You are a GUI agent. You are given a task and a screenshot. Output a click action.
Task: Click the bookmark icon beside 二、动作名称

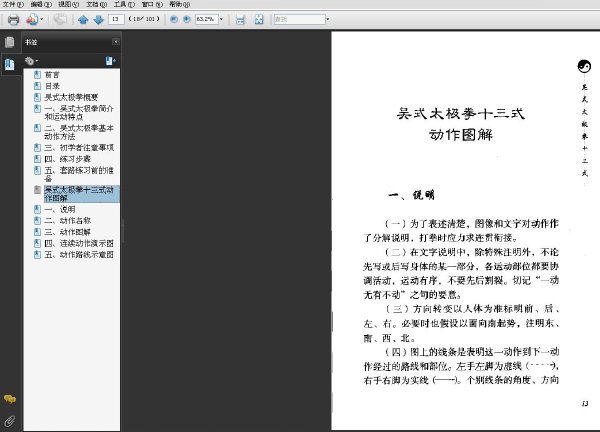pyautogui.click(x=37, y=221)
